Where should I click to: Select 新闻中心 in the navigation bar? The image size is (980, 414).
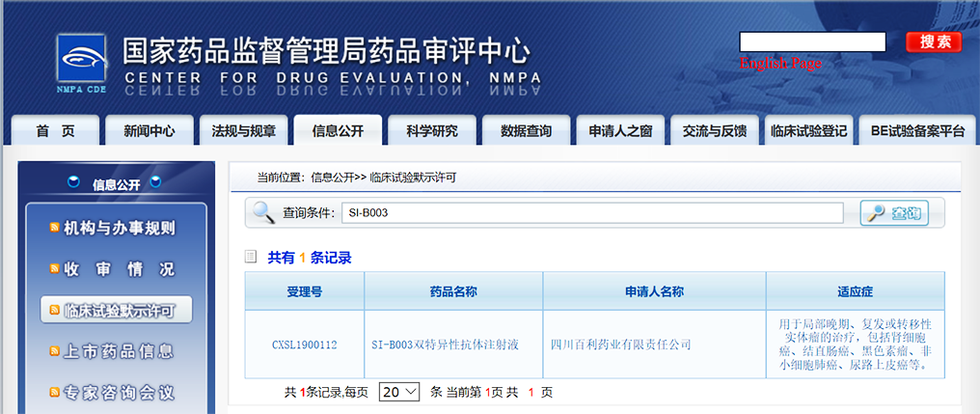pos(149,131)
